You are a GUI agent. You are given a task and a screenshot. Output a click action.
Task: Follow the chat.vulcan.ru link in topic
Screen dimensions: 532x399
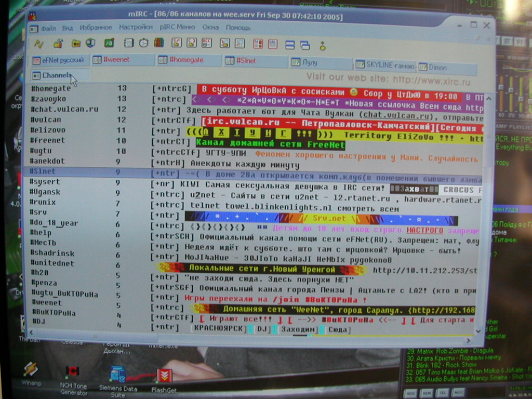click(395, 115)
